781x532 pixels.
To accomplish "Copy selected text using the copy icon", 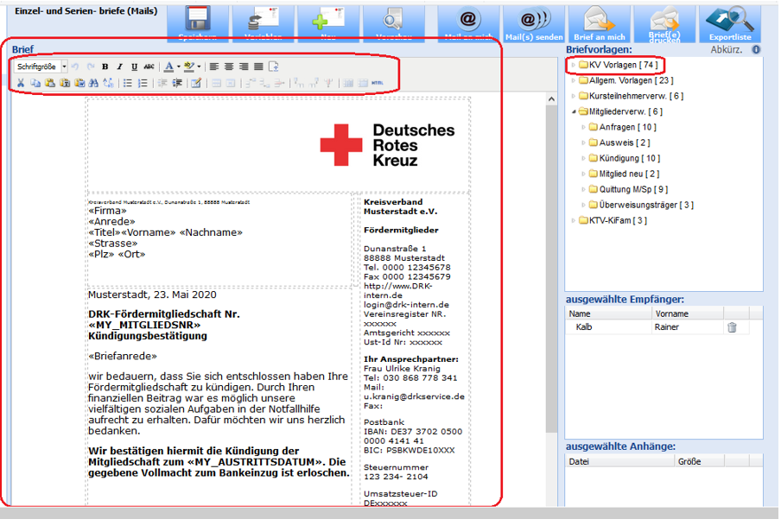I will pos(35,83).
